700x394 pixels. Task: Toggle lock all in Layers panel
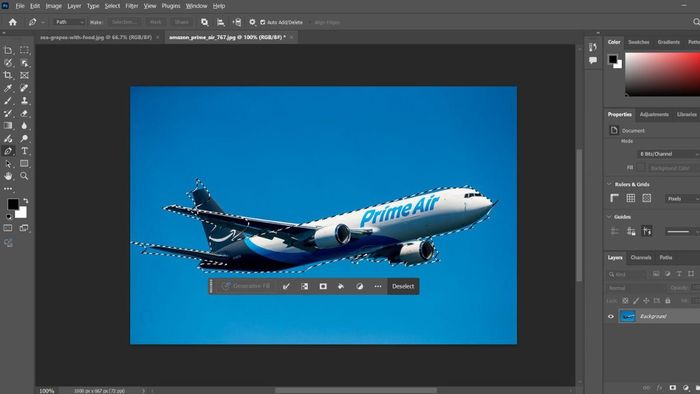click(x=668, y=301)
